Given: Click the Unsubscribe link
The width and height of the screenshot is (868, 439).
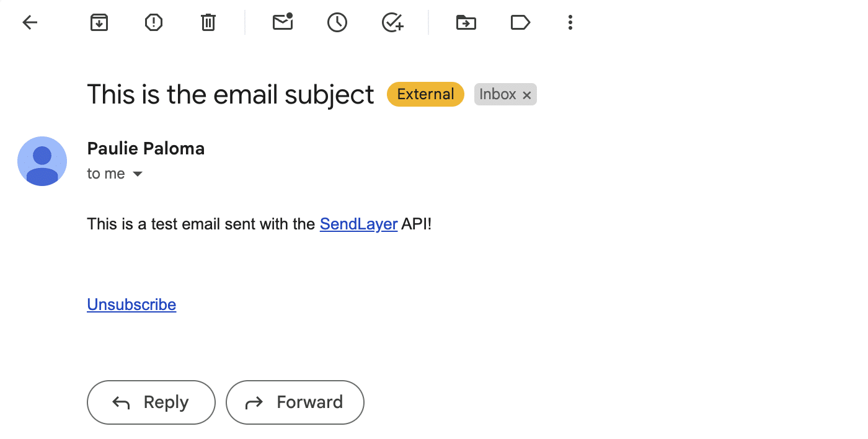Looking at the screenshot, I should click(131, 304).
